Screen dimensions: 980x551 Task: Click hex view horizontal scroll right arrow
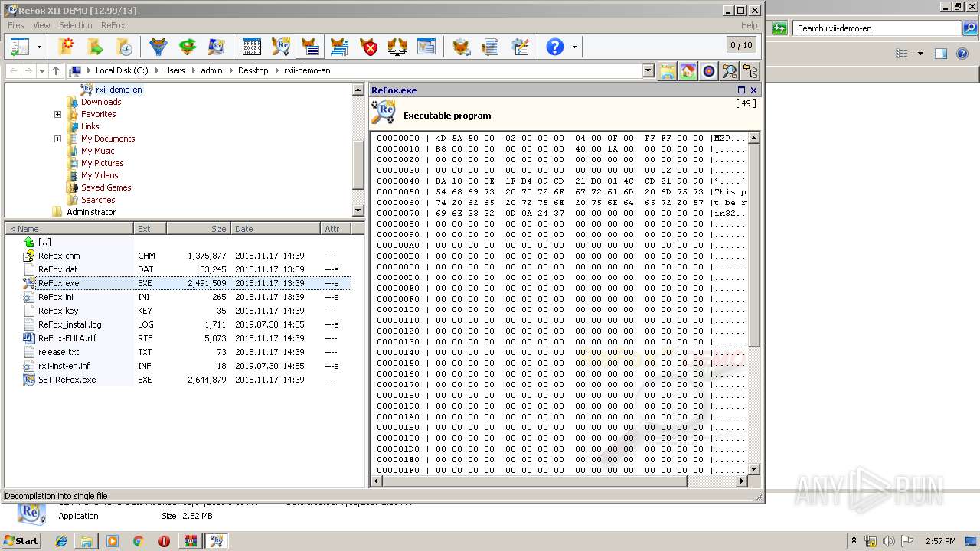click(741, 481)
